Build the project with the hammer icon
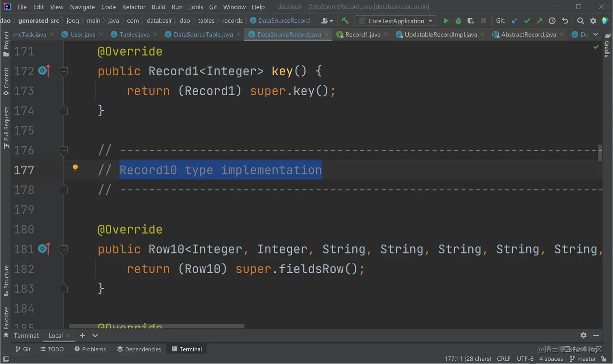 (345, 21)
